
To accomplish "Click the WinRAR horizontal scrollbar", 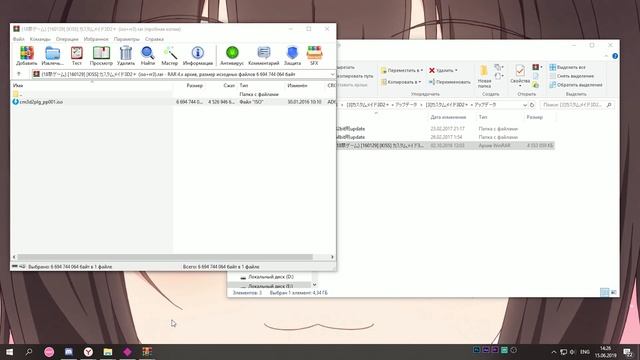I will (x=165, y=257).
